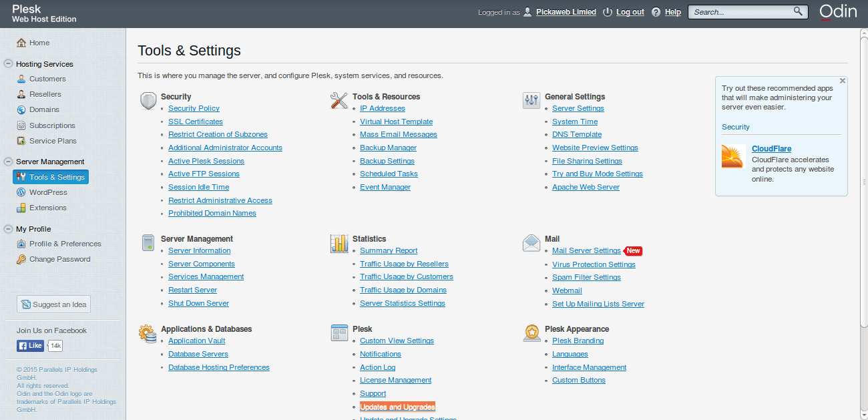This screenshot has width=868, height=420.
Task: Click the Resellers icon in sidebar
Action: pos(21,94)
